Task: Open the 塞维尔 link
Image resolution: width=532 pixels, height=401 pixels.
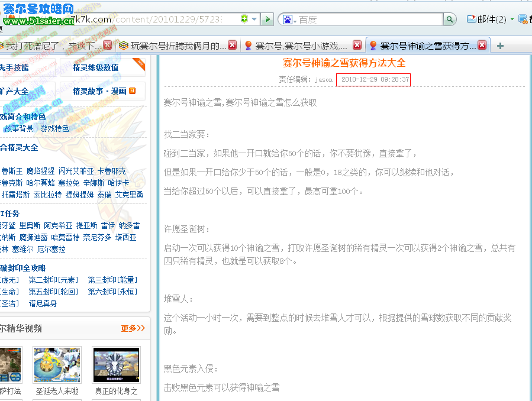Action: point(22,250)
